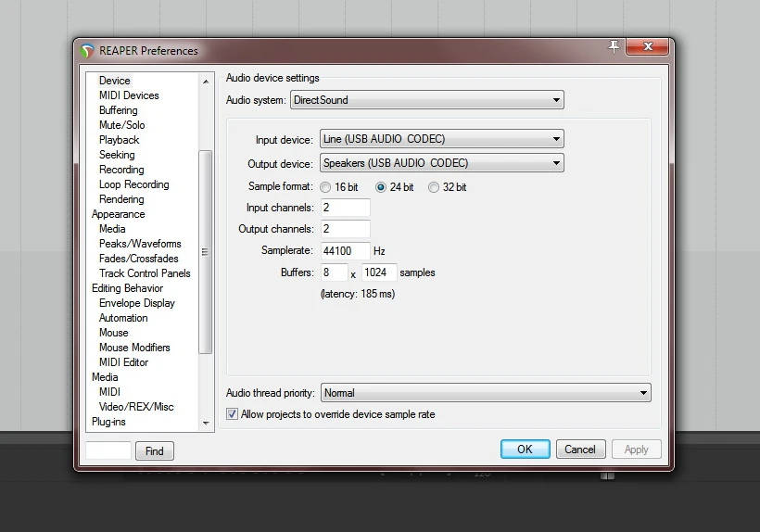Click the Samplerate input field
Screen dimensions: 760x532
click(x=345, y=251)
